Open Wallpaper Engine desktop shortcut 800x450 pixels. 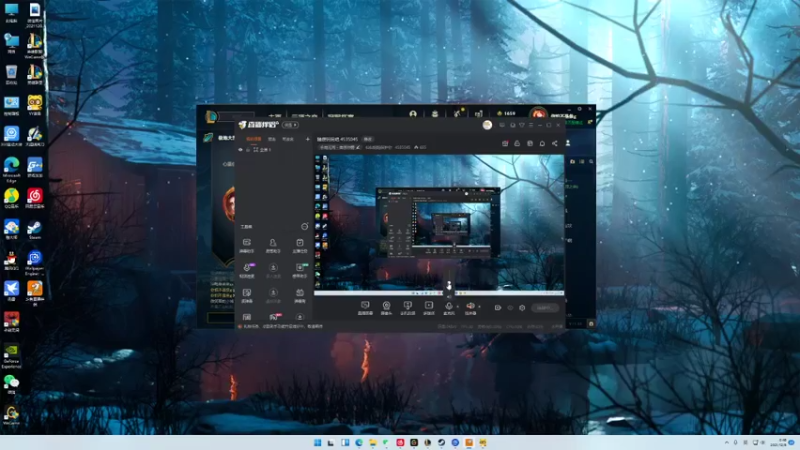point(34,263)
